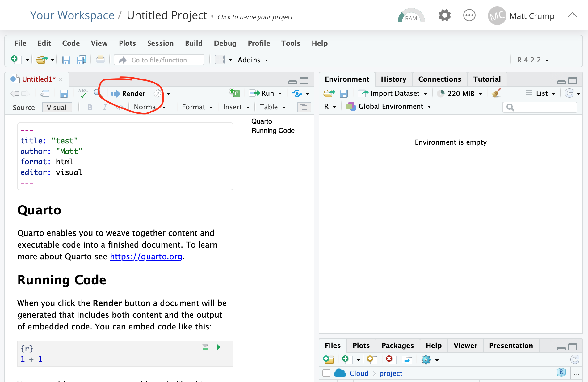Expand the Addins dropdown
588x382 pixels.
coord(253,60)
